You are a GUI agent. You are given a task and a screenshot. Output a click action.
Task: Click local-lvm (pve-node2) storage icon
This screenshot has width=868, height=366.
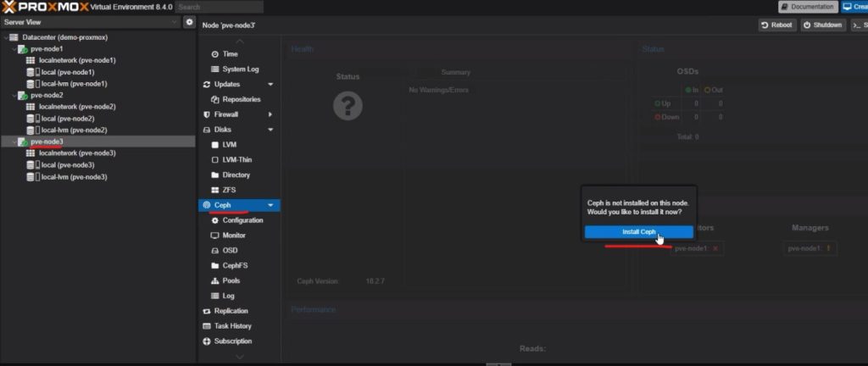[34, 130]
